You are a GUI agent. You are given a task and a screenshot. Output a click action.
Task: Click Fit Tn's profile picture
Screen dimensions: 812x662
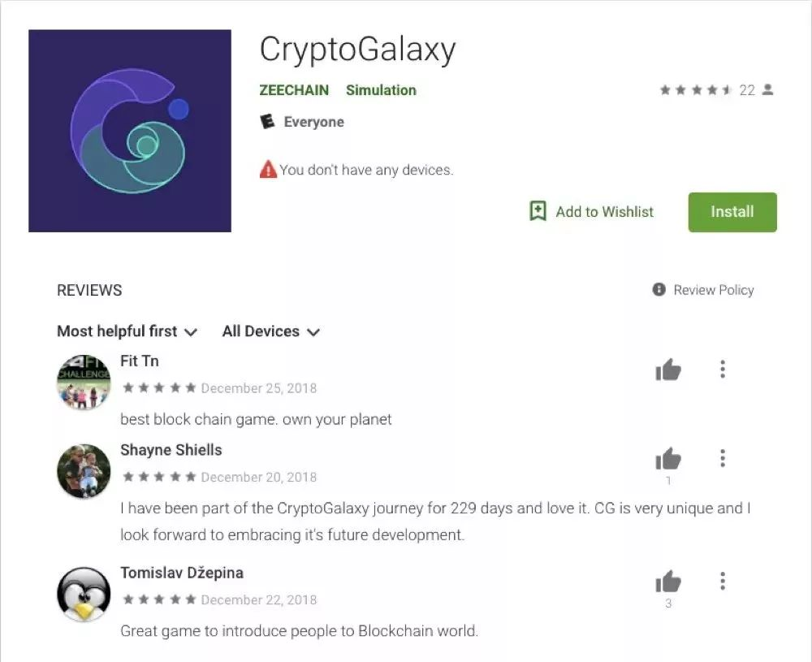84,383
